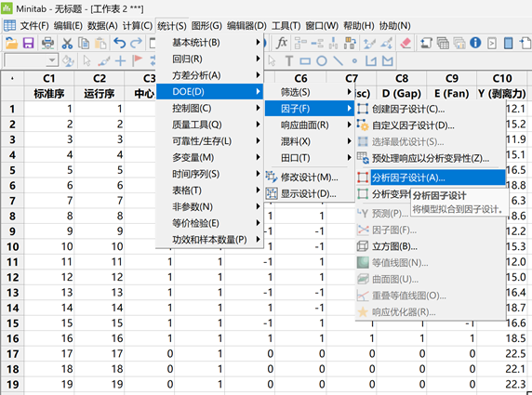Screen dimensions: 532x395
Task: Open the 计算(C) menu
Action: click(x=138, y=26)
